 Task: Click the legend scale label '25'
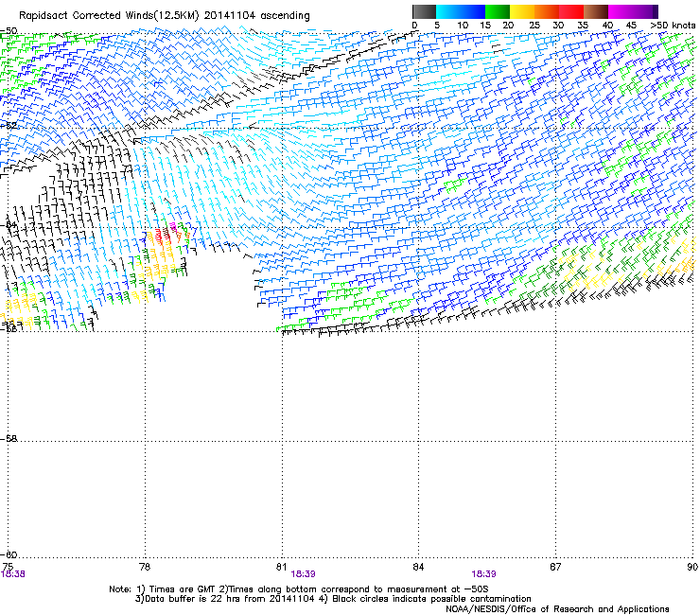534,25
